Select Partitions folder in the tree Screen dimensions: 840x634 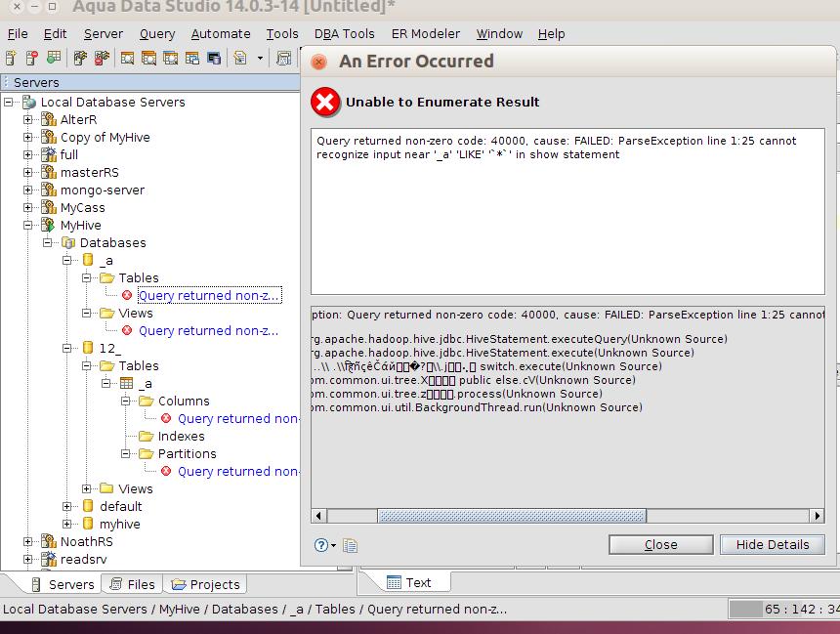(187, 453)
